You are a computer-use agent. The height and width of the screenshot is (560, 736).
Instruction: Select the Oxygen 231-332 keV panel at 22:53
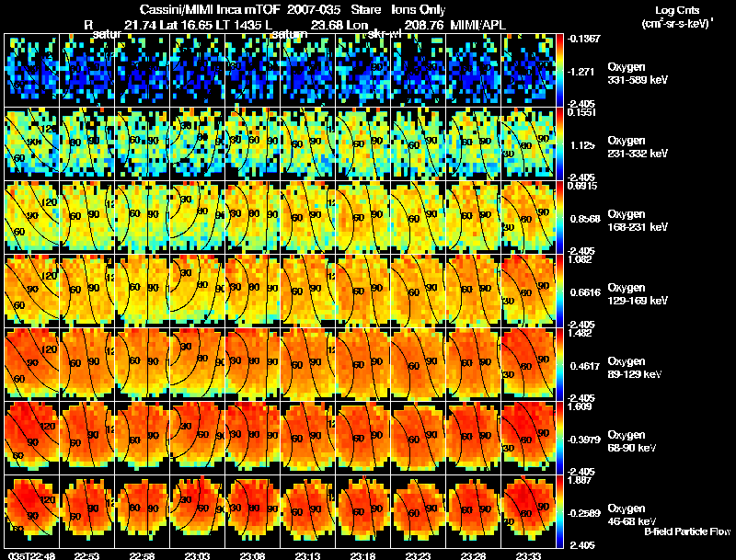86,144
